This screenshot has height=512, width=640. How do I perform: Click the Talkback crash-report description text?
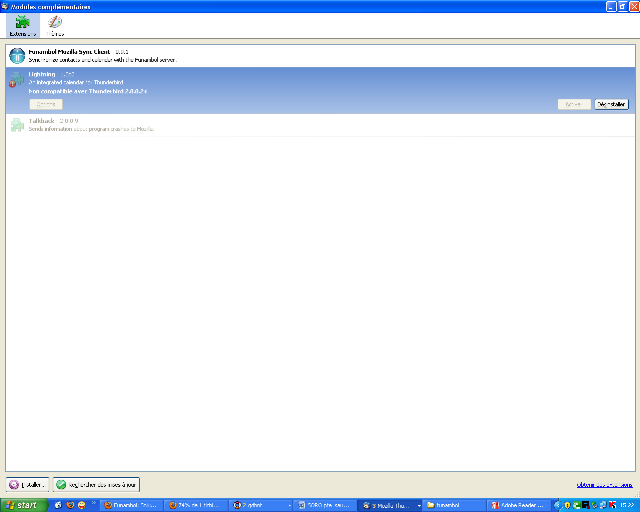pyautogui.click(x=91, y=129)
